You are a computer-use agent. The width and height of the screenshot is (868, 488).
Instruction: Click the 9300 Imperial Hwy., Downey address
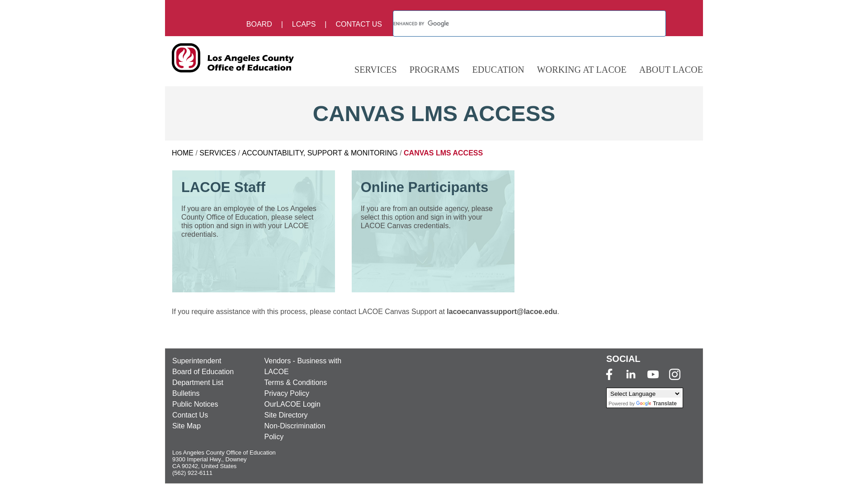[x=209, y=459]
